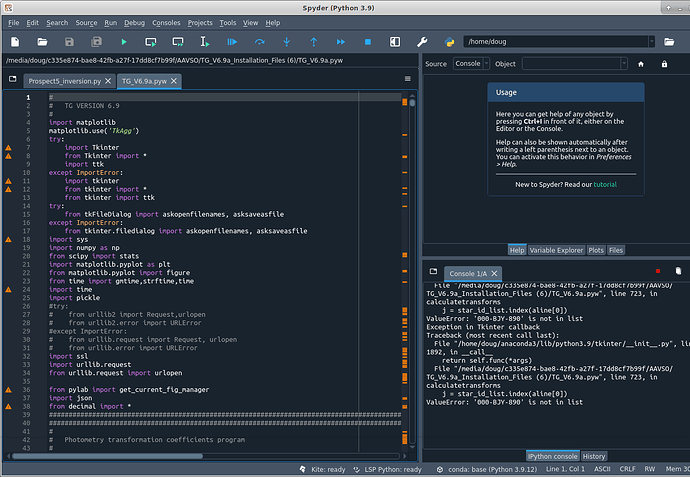
Task: Open the Help pane home page
Action: pos(641,64)
